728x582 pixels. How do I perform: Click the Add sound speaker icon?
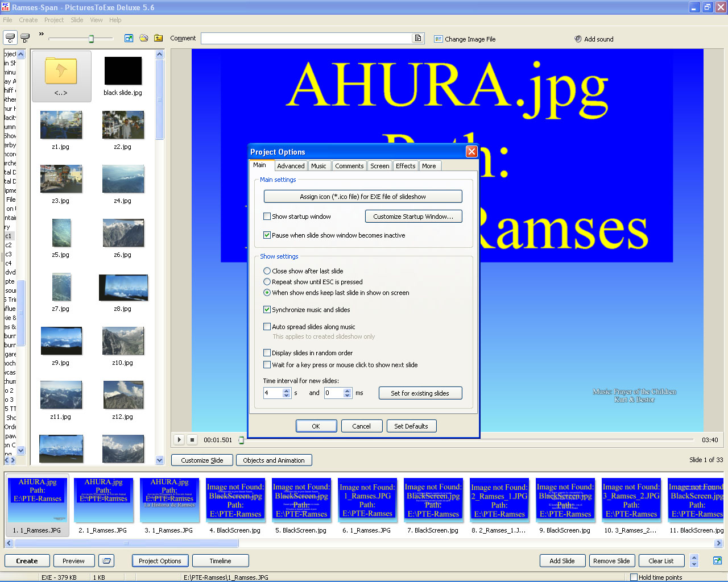click(x=578, y=39)
